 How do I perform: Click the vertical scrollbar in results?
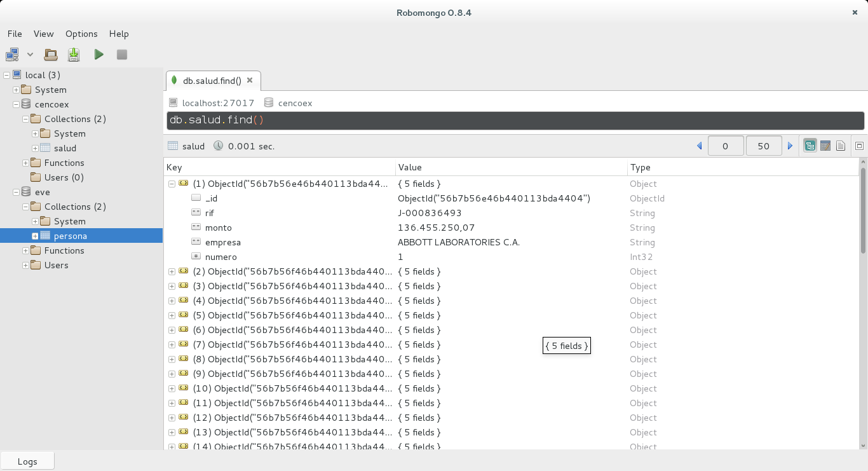(x=862, y=210)
